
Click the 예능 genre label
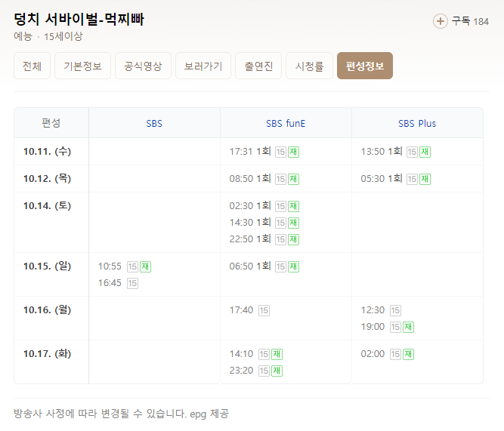click(x=23, y=36)
